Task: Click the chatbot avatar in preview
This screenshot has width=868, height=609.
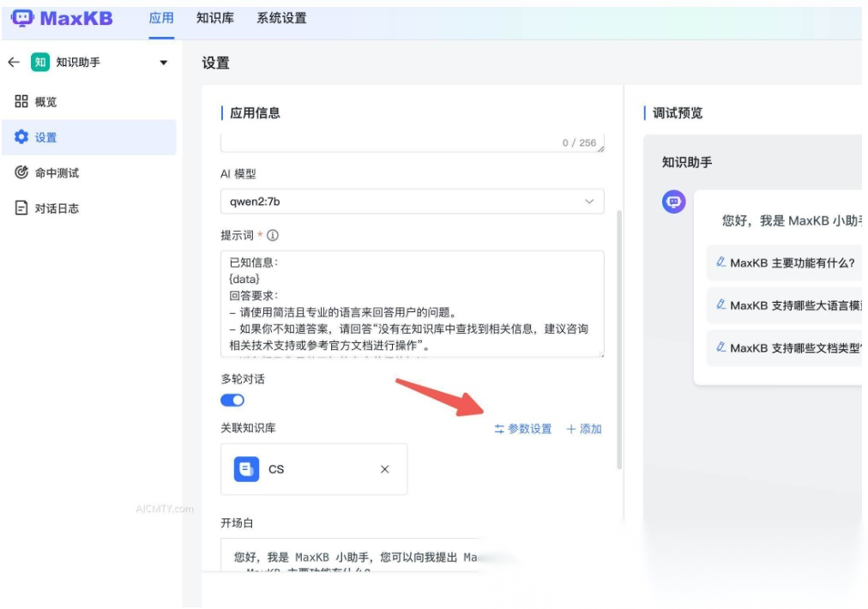Action: pyautogui.click(x=673, y=202)
